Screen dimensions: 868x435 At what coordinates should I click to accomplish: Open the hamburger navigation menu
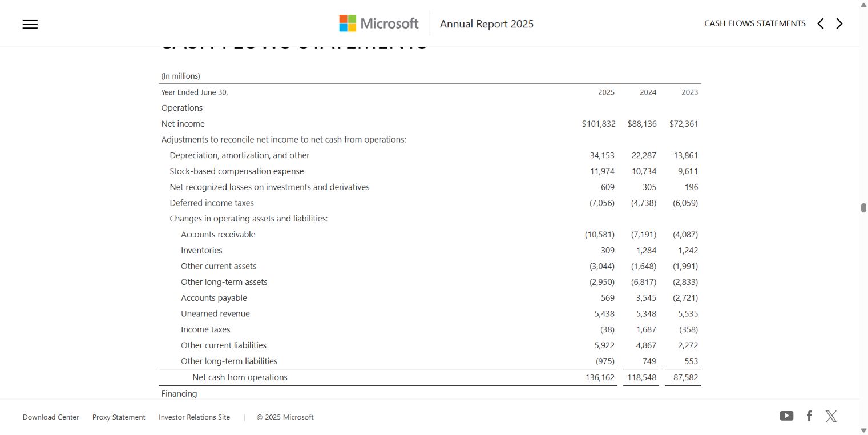[30, 24]
